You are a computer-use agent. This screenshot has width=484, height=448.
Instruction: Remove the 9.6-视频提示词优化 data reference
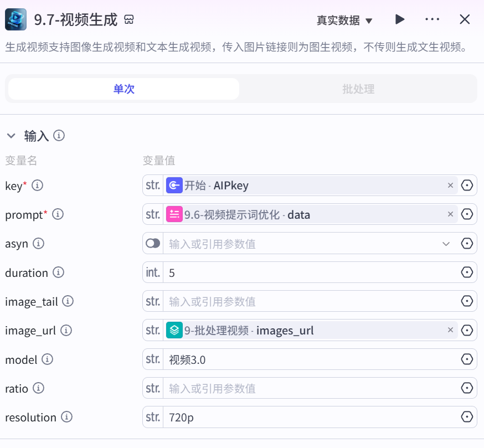click(x=450, y=214)
